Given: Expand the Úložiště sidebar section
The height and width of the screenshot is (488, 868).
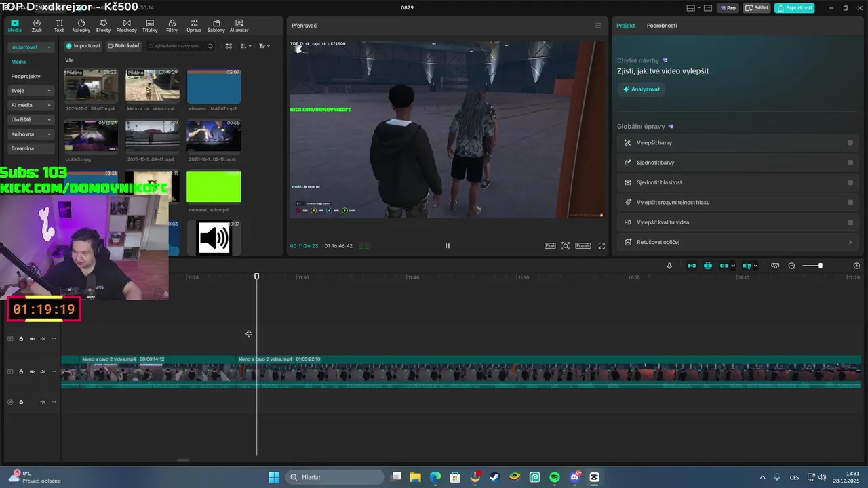Looking at the screenshot, I should (31, 119).
